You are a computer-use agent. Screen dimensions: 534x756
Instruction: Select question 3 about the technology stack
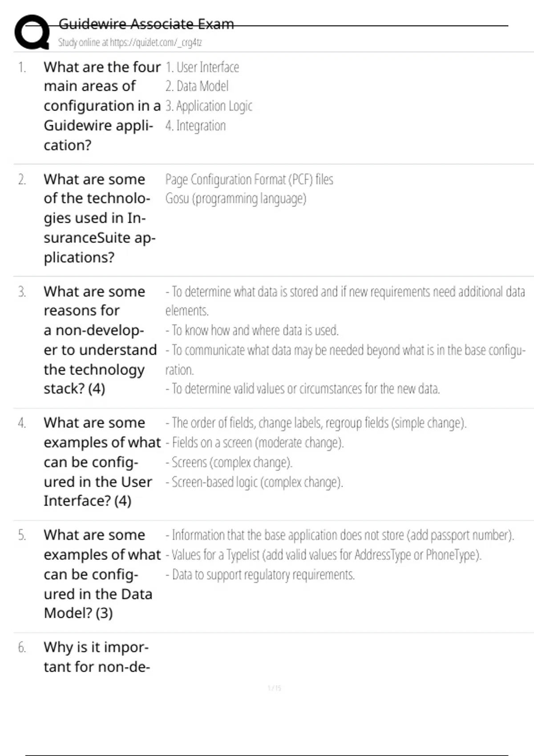coord(100,340)
